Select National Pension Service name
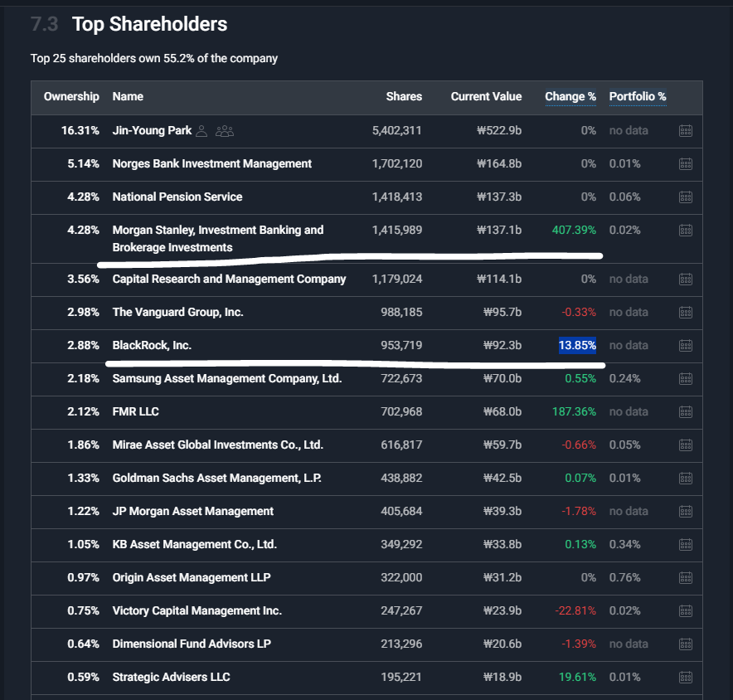This screenshot has height=700, width=733. (x=177, y=197)
